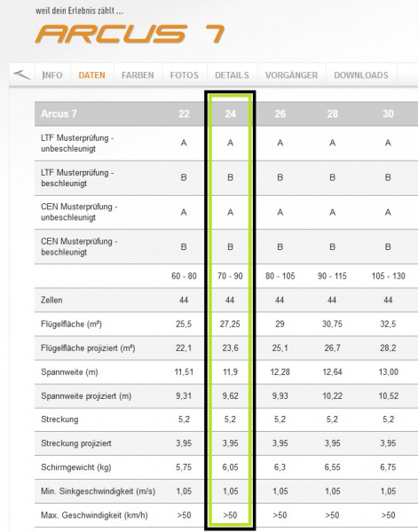Click projected span value '9,93'

click(x=280, y=396)
